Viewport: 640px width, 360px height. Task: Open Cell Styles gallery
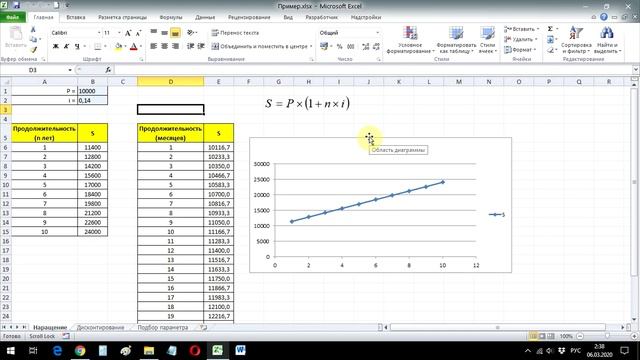pos(487,40)
